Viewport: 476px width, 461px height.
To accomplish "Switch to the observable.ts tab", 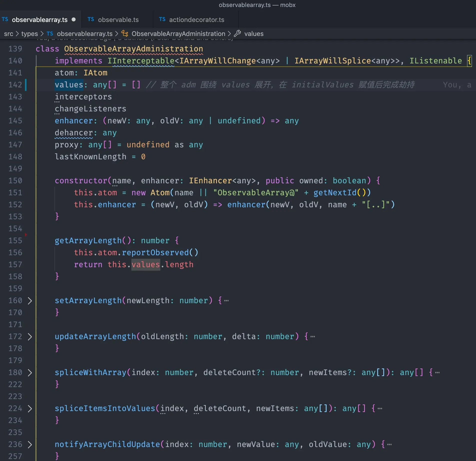I will (x=118, y=20).
